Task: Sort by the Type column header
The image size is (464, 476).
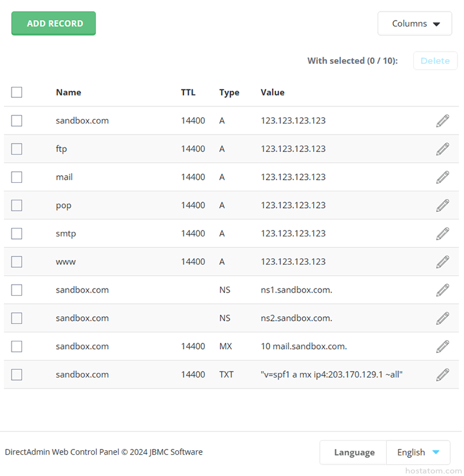Action: 229,92
